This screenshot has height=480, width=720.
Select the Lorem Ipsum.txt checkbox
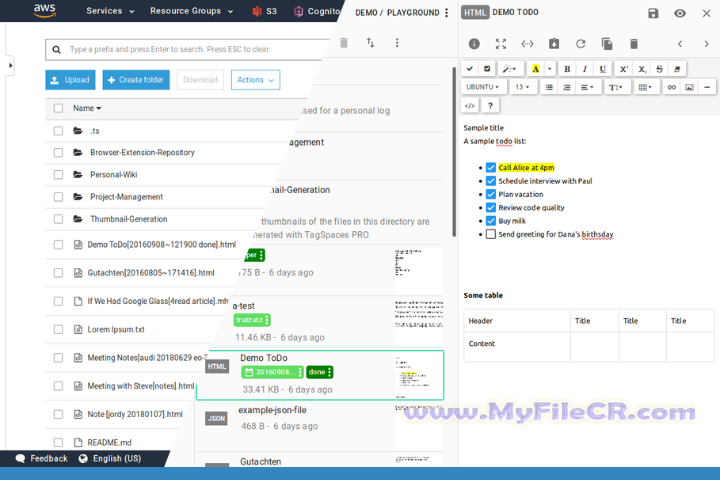[58, 329]
